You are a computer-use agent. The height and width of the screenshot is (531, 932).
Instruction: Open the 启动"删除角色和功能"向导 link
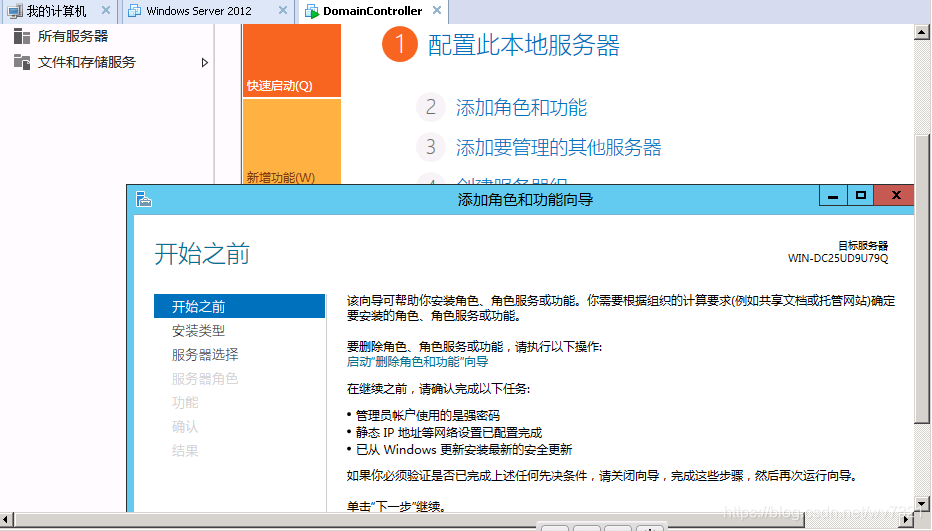(417, 362)
